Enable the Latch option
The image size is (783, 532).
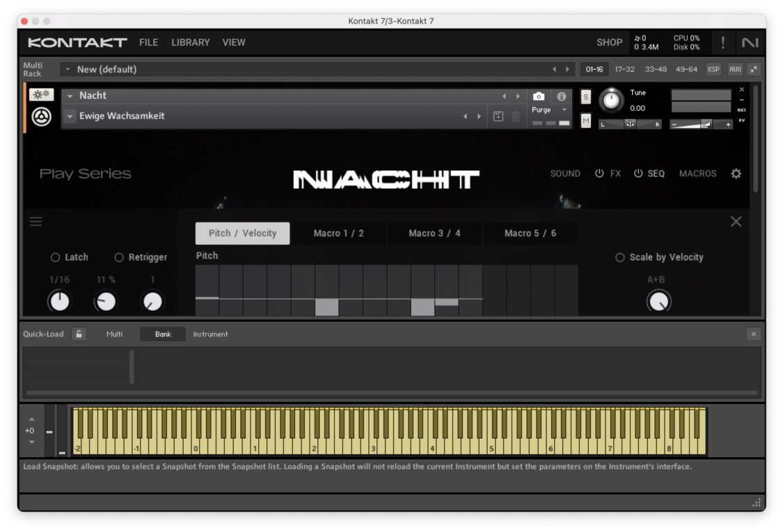(x=56, y=257)
